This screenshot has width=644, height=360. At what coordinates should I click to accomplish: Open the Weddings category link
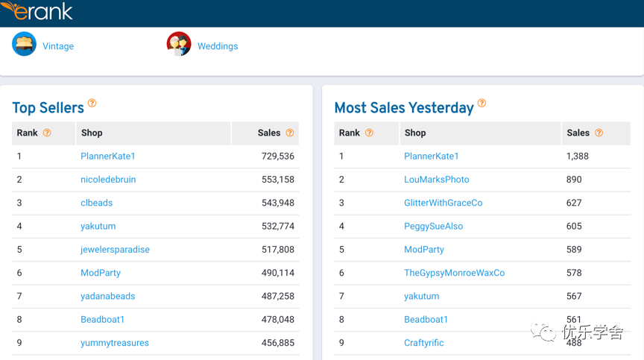218,46
